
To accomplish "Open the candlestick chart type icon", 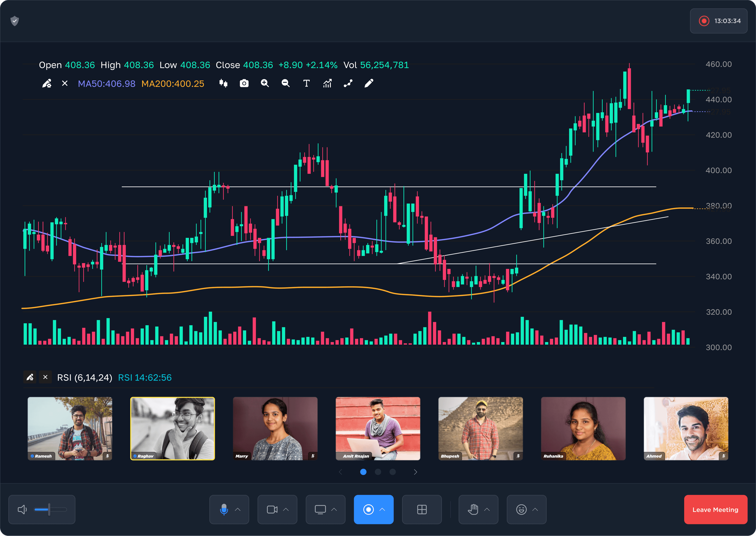I will coord(223,83).
